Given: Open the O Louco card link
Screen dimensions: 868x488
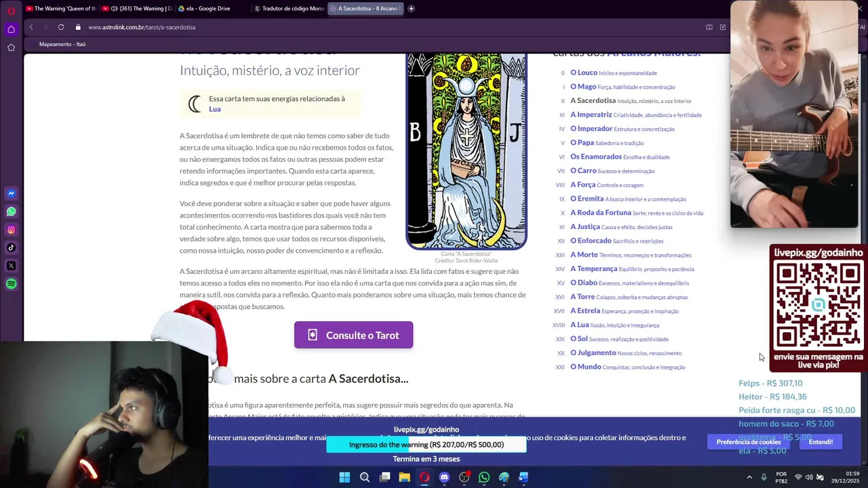Looking at the screenshot, I should coord(584,73).
